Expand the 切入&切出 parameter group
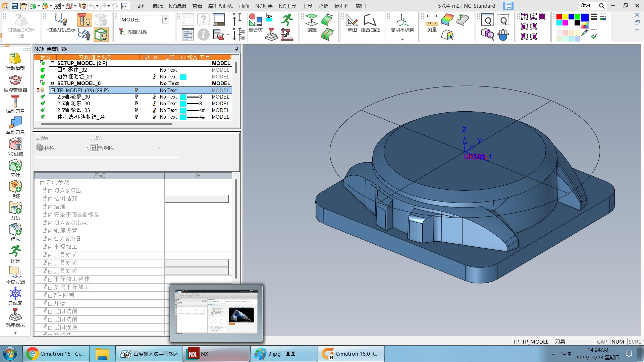 coord(50,191)
